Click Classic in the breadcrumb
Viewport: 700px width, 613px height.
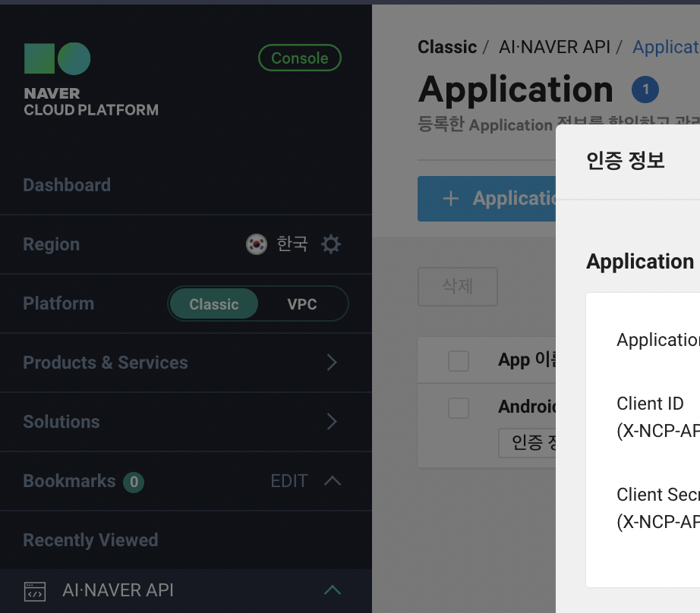point(447,47)
